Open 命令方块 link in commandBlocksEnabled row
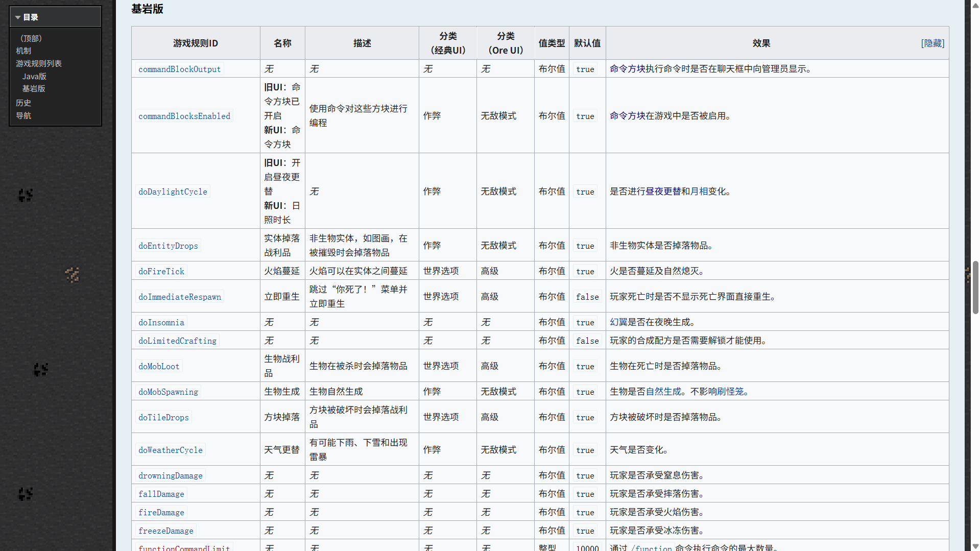This screenshot has height=551, width=980. click(x=627, y=116)
